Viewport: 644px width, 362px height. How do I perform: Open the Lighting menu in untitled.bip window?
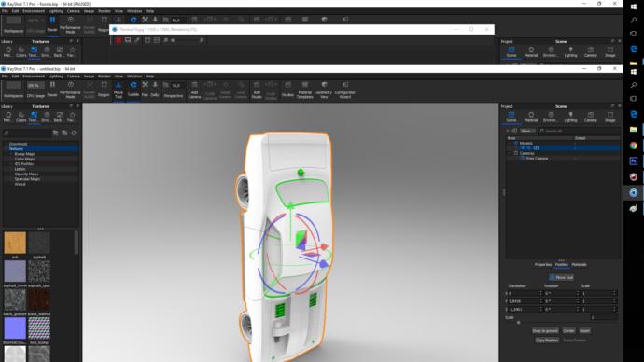56,76
